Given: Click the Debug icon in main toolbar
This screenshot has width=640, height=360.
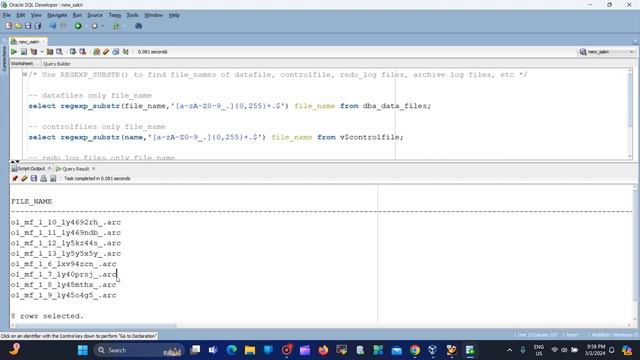Looking at the screenshot, I should (94, 26).
